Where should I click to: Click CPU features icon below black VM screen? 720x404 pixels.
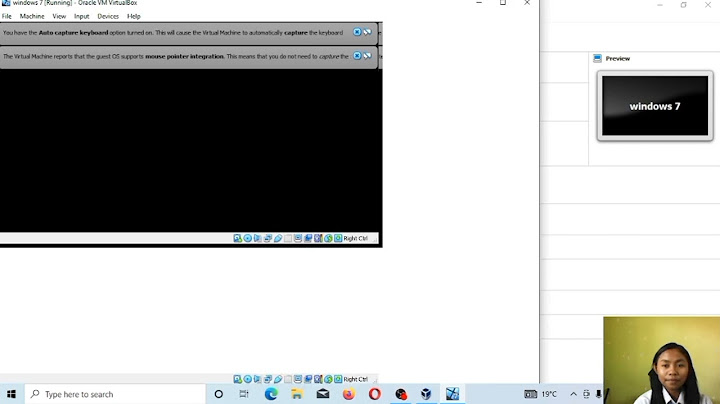click(318, 238)
